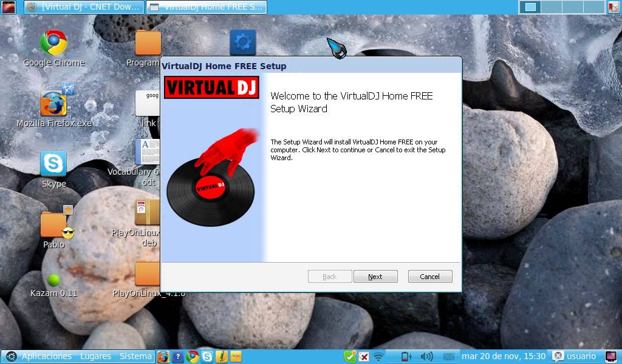Click the show desktop icon at top-left
622x364 pixels.
tap(9, 7)
